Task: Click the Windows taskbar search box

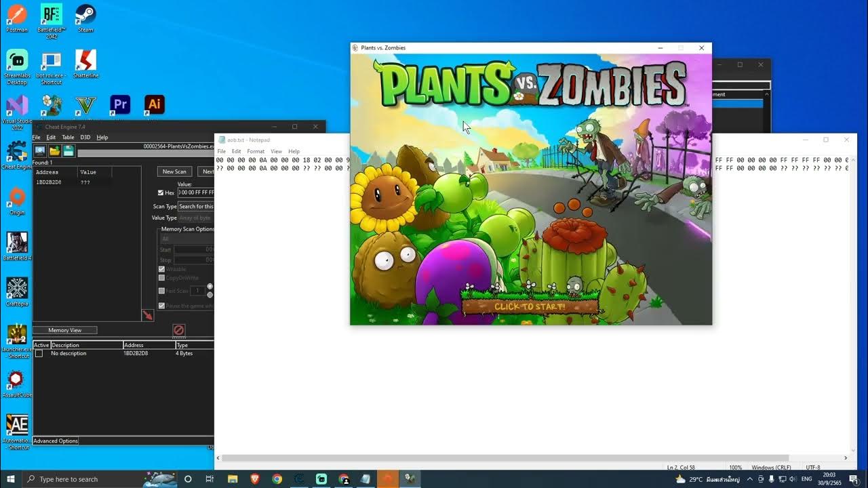Action: [x=98, y=479]
